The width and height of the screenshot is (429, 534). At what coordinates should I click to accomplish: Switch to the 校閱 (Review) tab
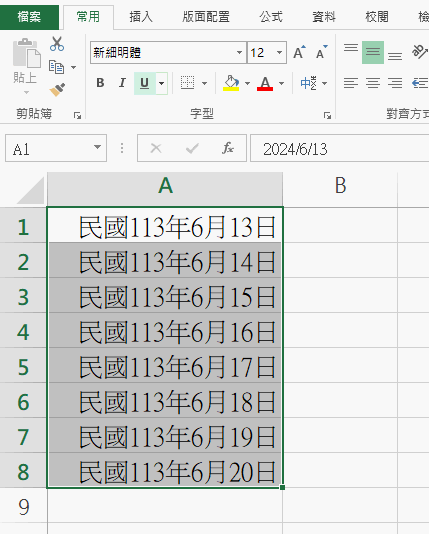click(x=377, y=17)
